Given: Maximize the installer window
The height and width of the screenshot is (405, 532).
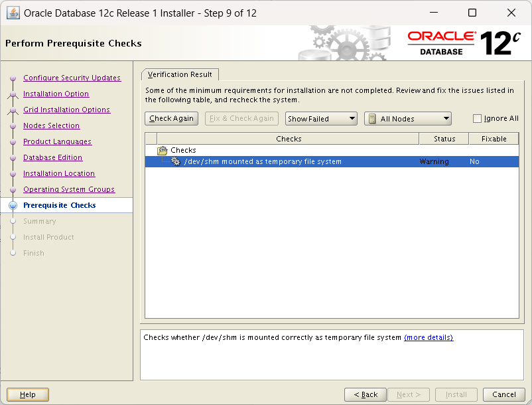Looking at the screenshot, I should pyautogui.click(x=472, y=13).
